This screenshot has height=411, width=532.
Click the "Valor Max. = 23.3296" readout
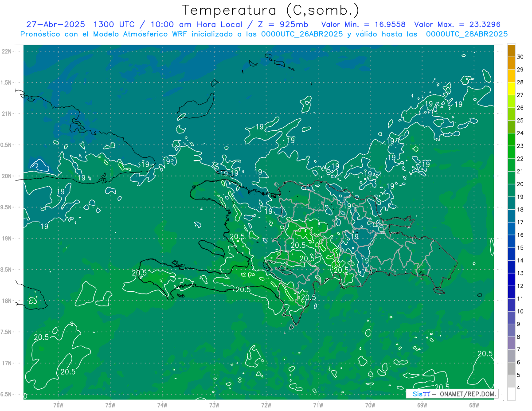tap(457, 24)
